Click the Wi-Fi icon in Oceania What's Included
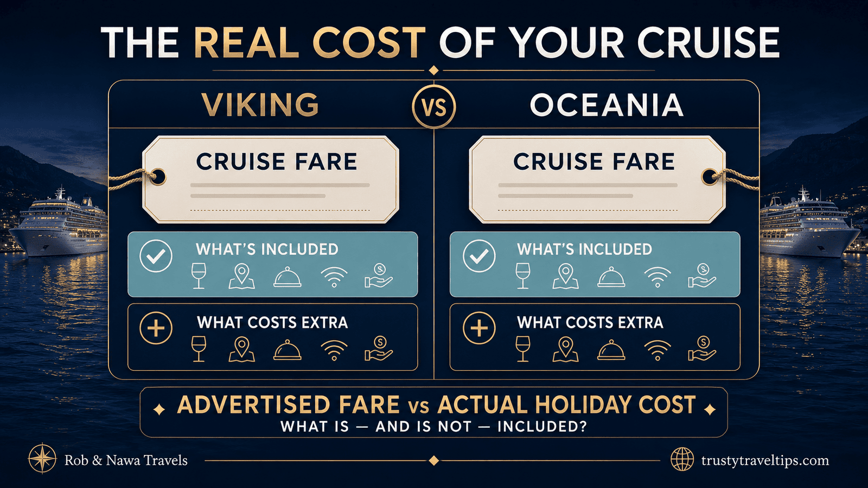The image size is (868, 488). (x=656, y=277)
